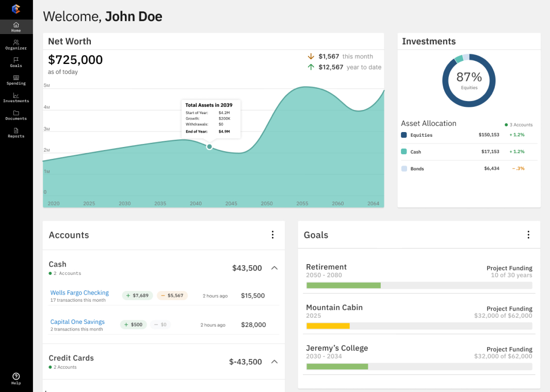Go to the Goals flag icon
The image size is (550, 392).
pyautogui.click(x=16, y=60)
